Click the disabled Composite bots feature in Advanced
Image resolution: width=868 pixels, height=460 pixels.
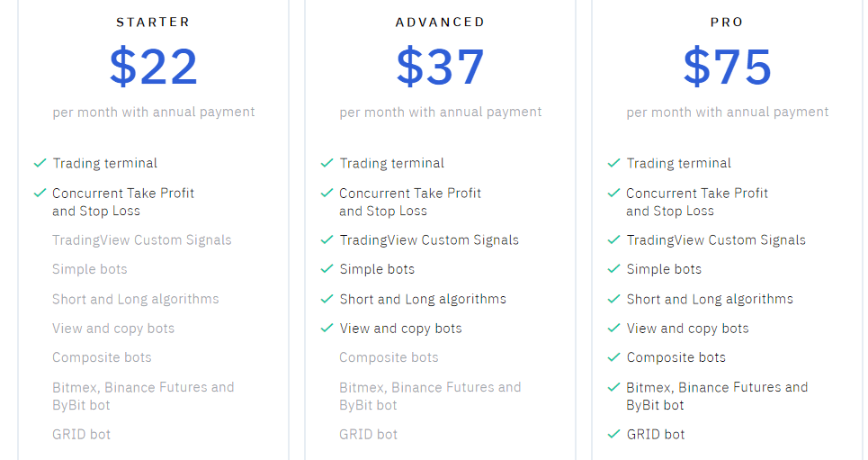[x=389, y=357]
